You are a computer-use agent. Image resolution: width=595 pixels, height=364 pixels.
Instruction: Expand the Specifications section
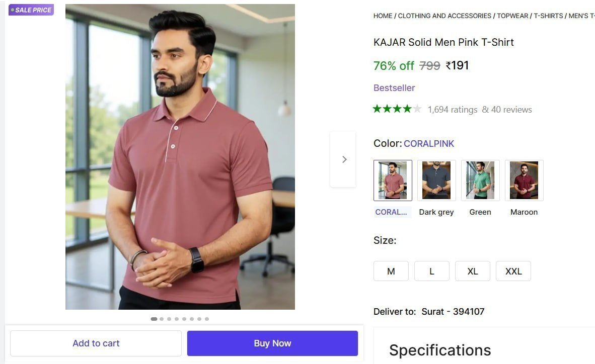[x=440, y=350]
